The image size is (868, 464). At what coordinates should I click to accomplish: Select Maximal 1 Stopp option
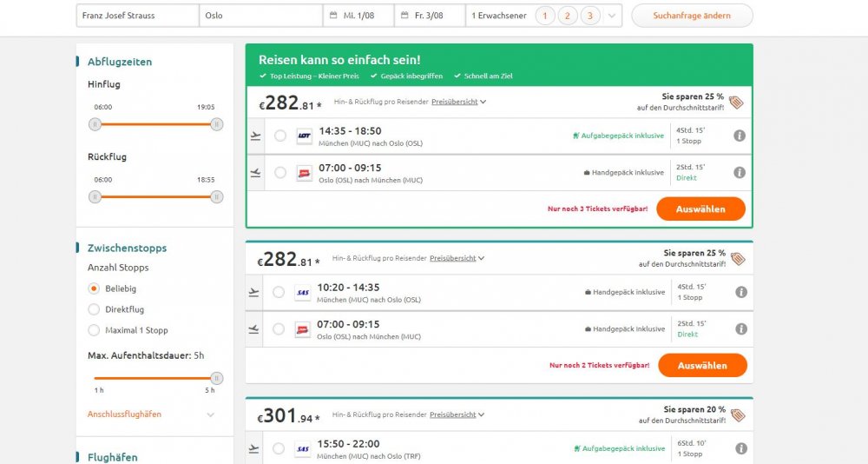[94, 330]
